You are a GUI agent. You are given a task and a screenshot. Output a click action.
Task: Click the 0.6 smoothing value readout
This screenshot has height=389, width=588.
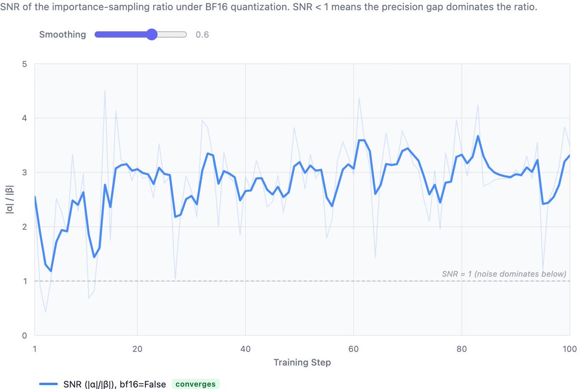(x=202, y=35)
